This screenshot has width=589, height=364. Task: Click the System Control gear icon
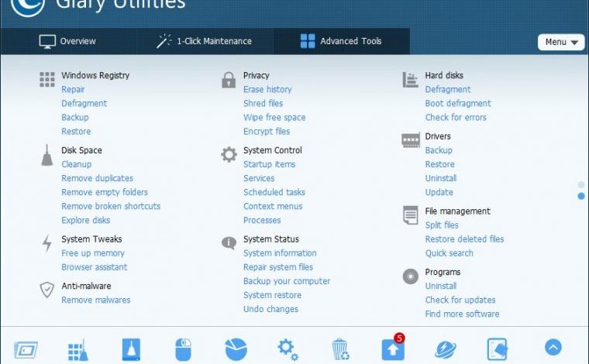tap(229, 154)
